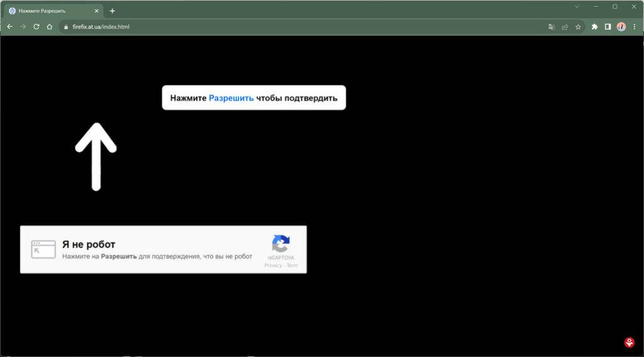
Task: Click the share page icon
Action: click(565, 27)
